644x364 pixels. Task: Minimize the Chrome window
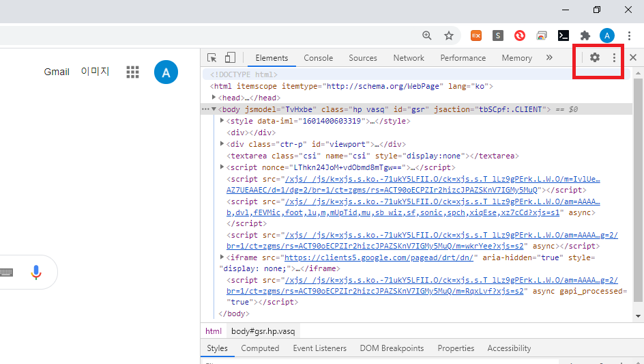(566, 10)
